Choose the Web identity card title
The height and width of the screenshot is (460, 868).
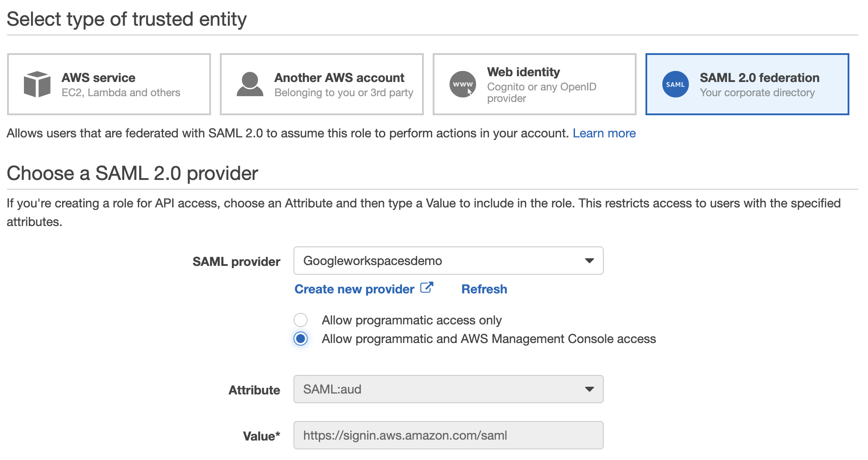523,72
